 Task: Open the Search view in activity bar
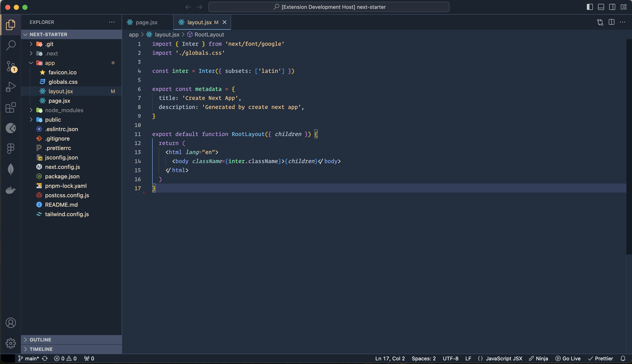tap(11, 46)
